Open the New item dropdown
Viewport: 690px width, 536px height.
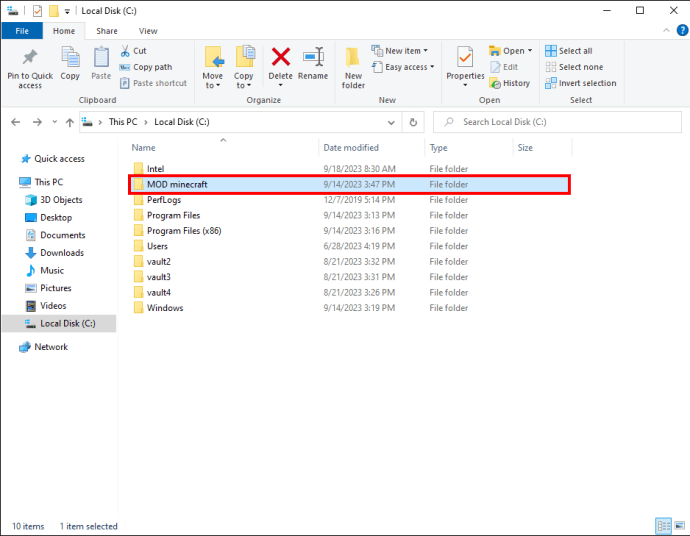point(400,51)
